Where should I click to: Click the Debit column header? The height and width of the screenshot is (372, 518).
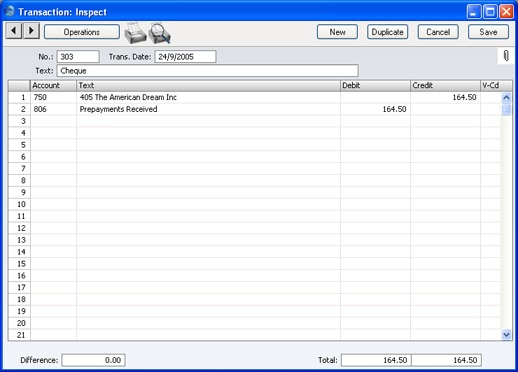[375, 86]
